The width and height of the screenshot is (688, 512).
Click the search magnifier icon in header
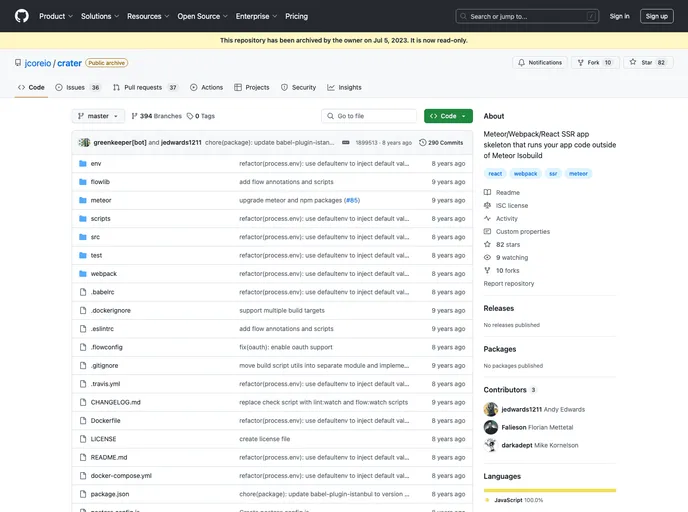tap(463, 16)
